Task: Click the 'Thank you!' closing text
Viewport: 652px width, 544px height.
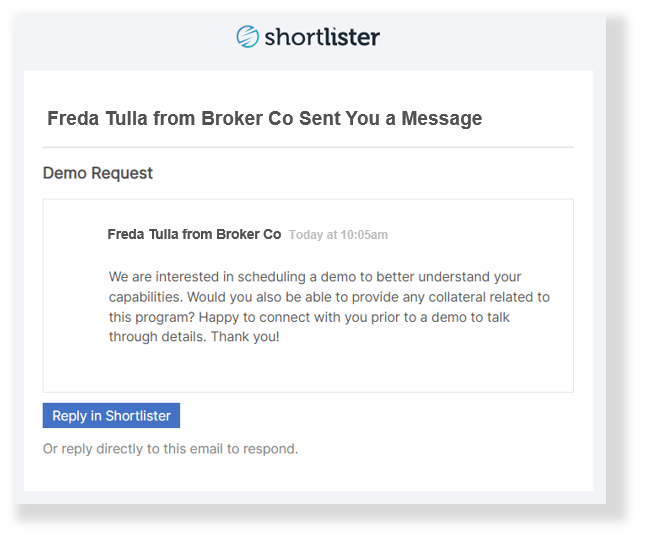Action: click(245, 337)
